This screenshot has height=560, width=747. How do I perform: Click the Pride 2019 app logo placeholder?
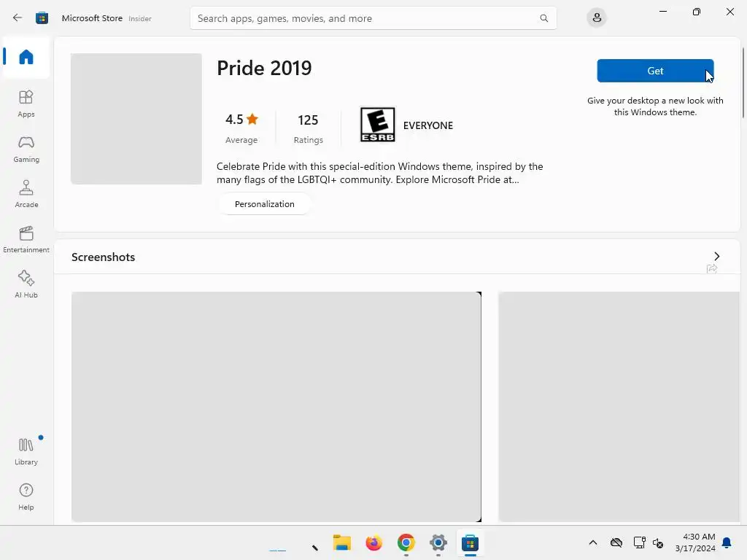(136, 119)
